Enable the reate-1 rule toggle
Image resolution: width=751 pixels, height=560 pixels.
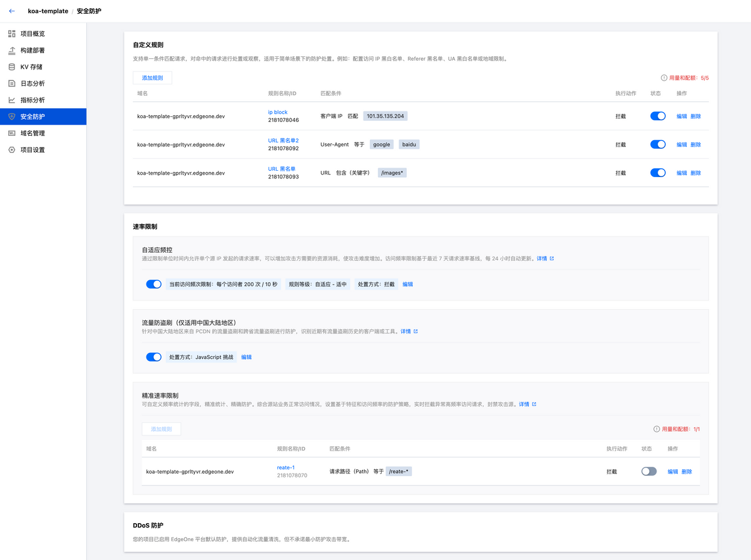(649, 471)
